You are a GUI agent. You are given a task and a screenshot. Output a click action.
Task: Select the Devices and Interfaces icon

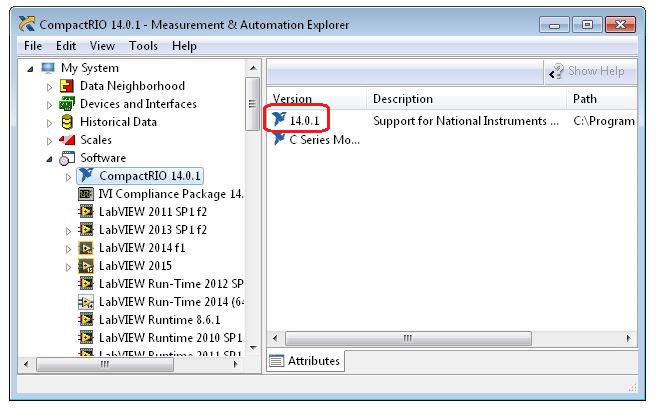click(x=68, y=104)
